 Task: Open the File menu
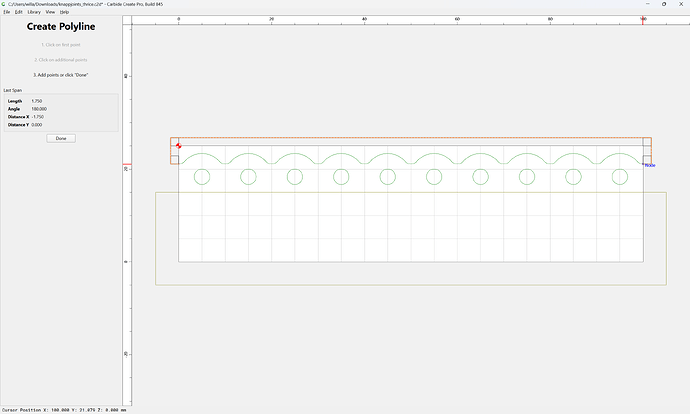[x=7, y=12]
